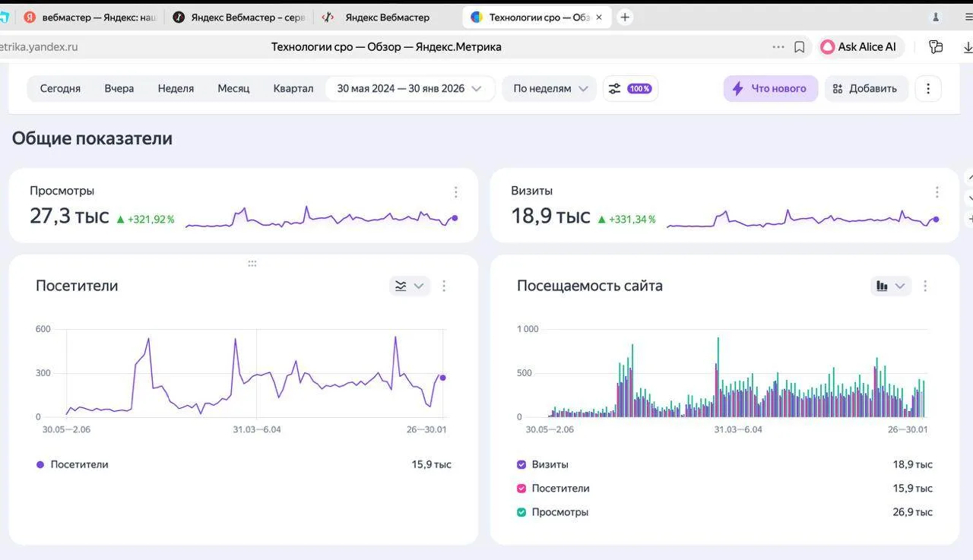Click the Добавить button

point(865,88)
